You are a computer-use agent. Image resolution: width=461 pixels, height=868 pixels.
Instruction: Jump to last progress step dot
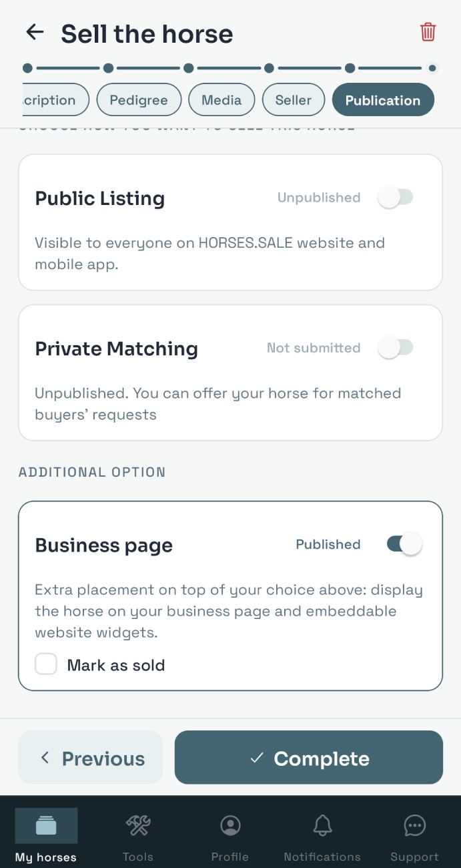point(432,68)
